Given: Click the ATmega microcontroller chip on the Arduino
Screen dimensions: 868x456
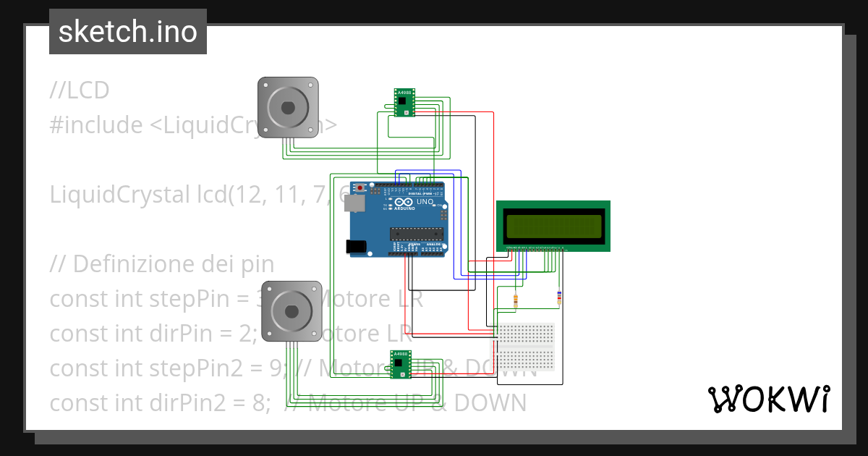Looking at the screenshot, I should [x=417, y=233].
